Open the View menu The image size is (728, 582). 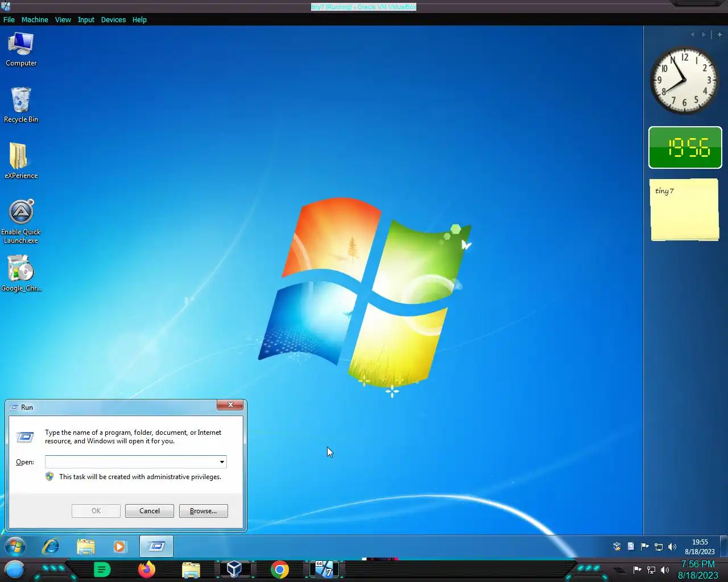pos(63,19)
